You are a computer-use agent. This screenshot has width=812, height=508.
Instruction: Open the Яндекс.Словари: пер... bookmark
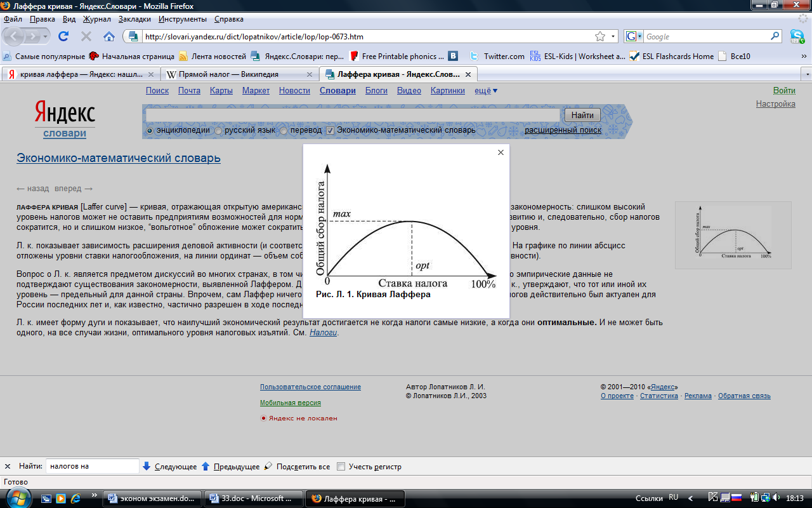click(298, 56)
